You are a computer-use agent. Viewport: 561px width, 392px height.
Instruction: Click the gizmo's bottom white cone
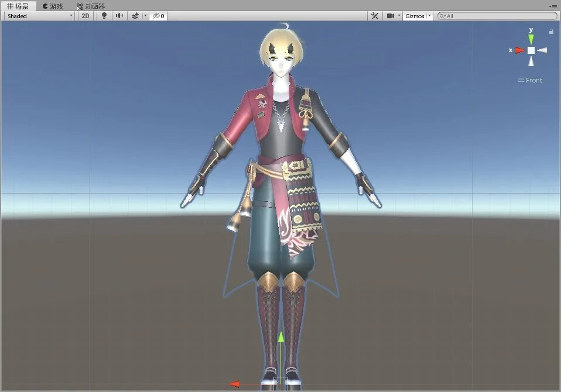click(531, 61)
